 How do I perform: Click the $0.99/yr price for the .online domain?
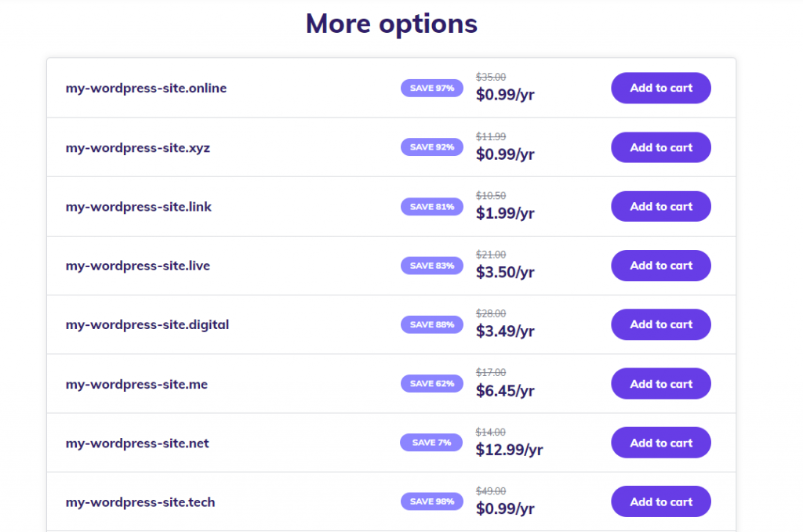[x=505, y=94]
